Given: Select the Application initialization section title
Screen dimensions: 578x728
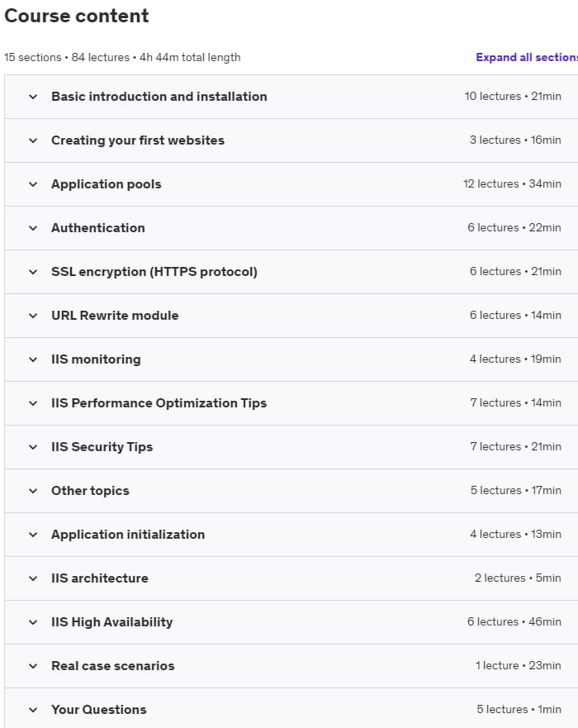Looking at the screenshot, I should point(127,535).
